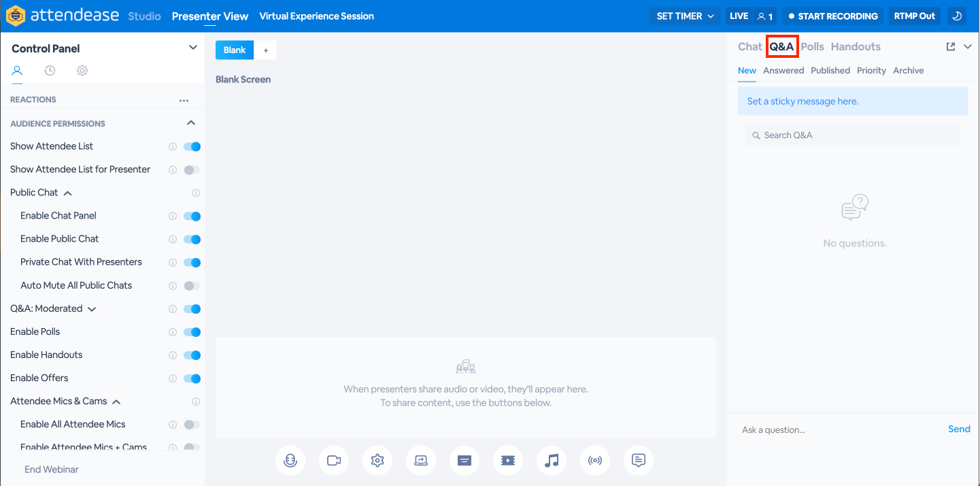Screen dimensions: 980x486
Task: Collapse the Public Chat section
Action: click(67, 192)
